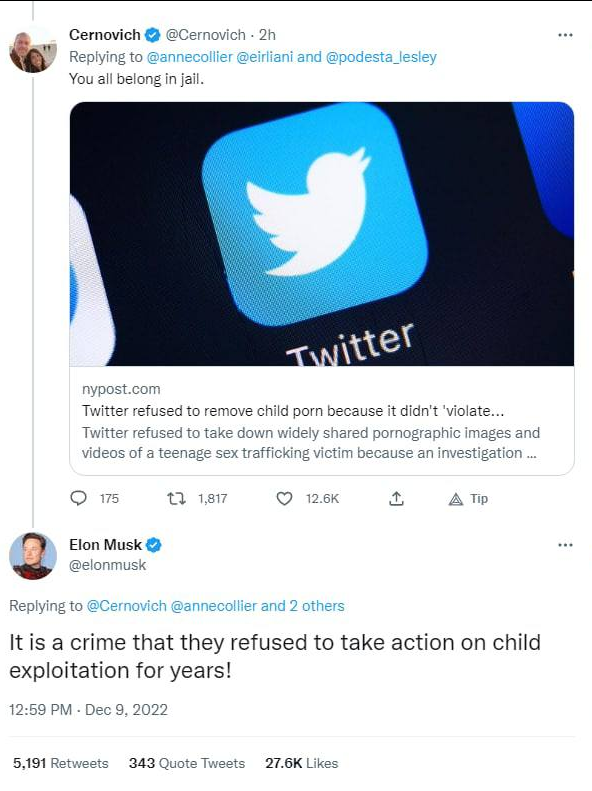
Task: Retweet Cernovich's tweet via retweet icon
Action: [176, 498]
